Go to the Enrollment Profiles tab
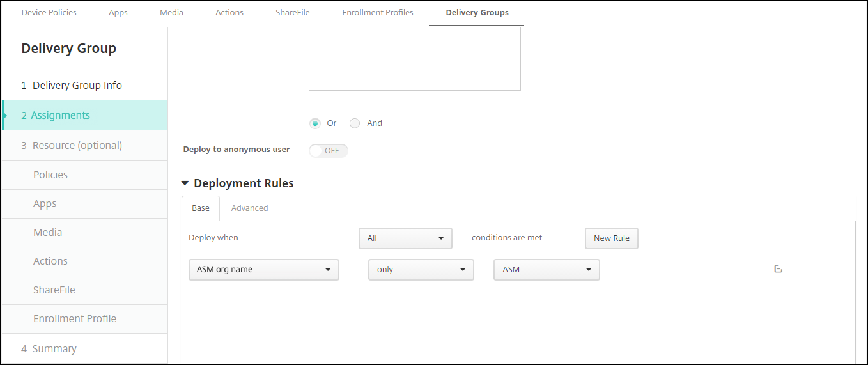 [x=377, y=12]
